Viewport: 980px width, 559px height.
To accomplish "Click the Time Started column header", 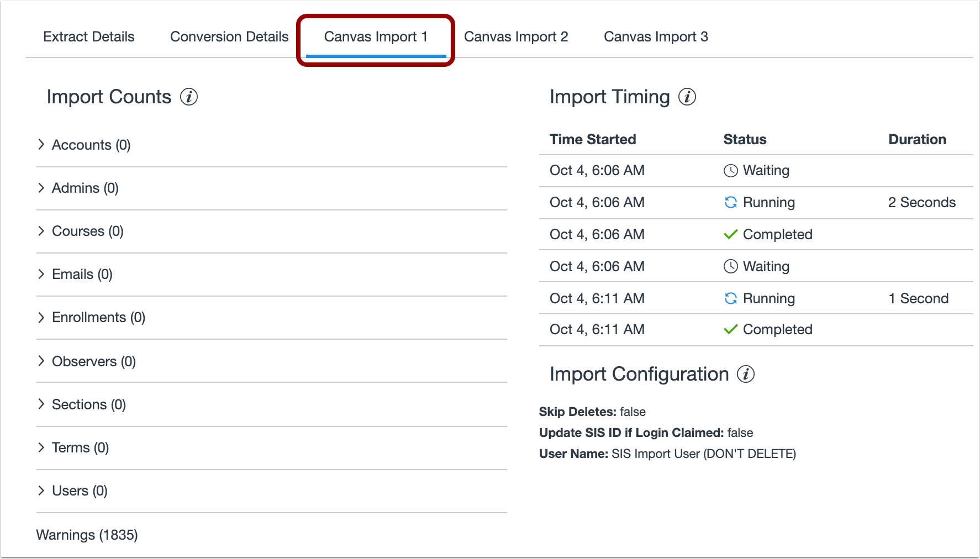I will pyautogui.click(x=593, y=139).
